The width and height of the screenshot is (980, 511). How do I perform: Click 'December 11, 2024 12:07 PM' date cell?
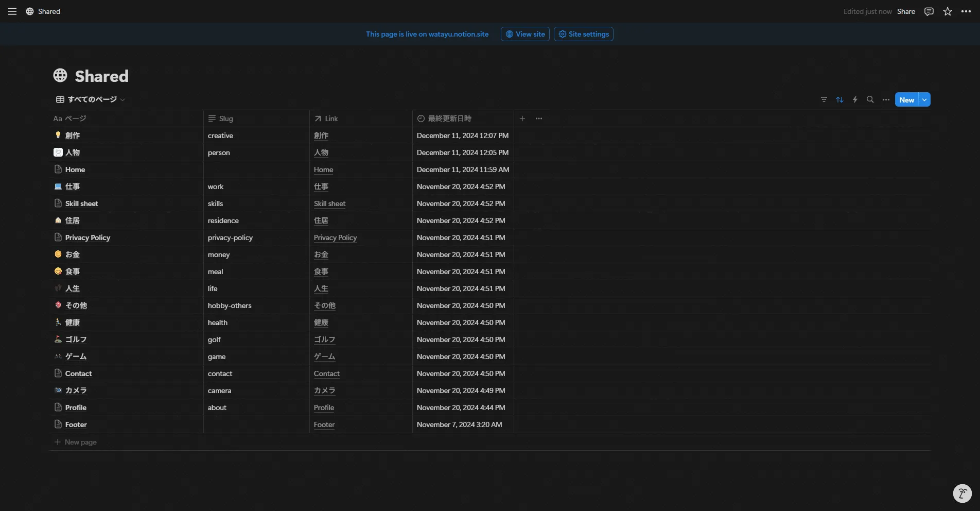pos(463,135)
